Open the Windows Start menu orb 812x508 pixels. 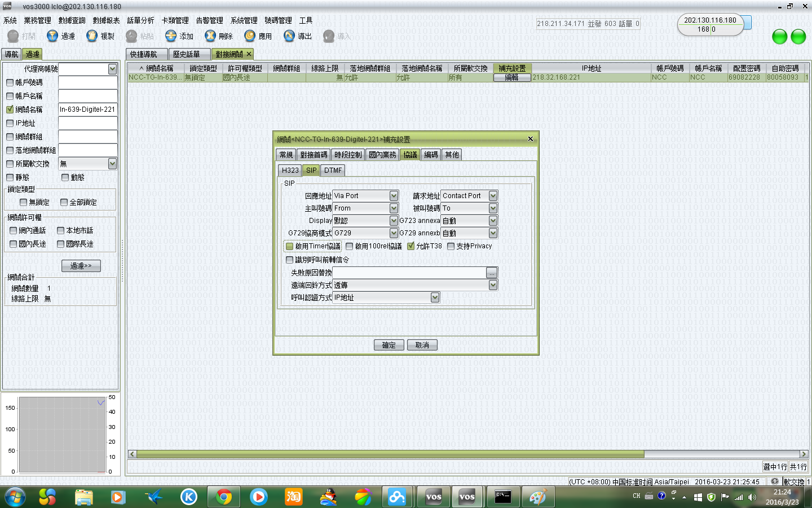pyautogui.click(x=15, y=497)
